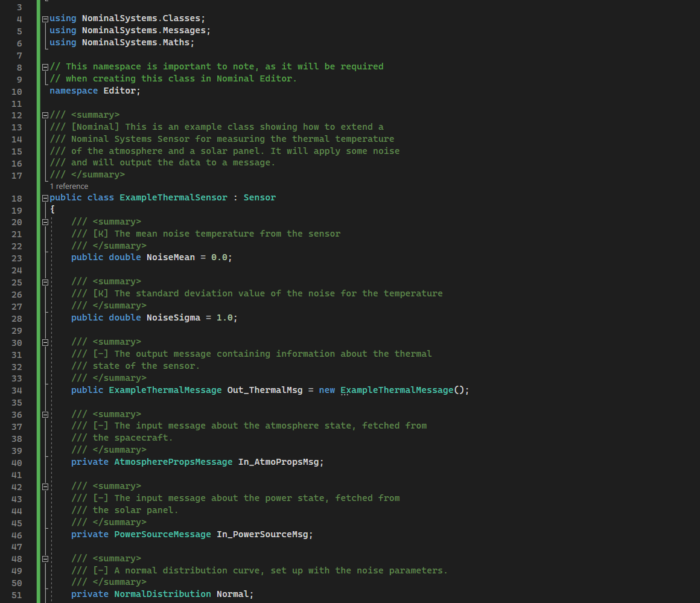Click the In_PowerSourceMsg field name
Image resolution: width=700 pixels, height=603 pixels.
(262, 534)
